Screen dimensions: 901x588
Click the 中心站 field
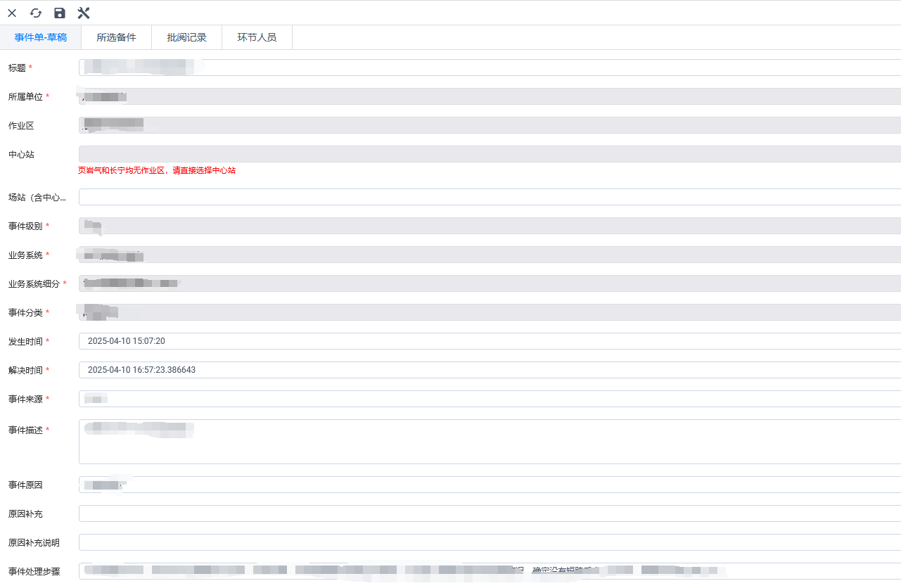point(490,154)
